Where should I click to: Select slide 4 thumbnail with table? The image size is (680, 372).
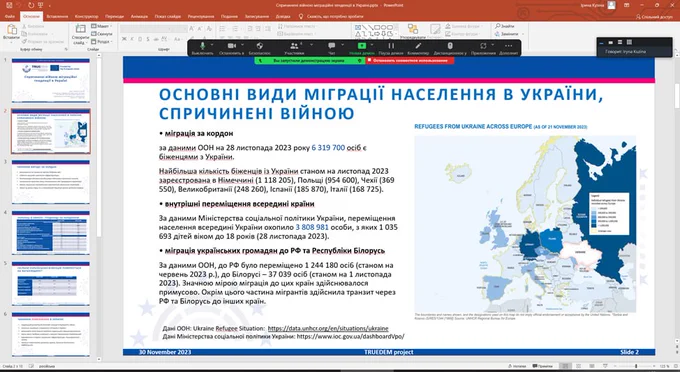point(51,232)
